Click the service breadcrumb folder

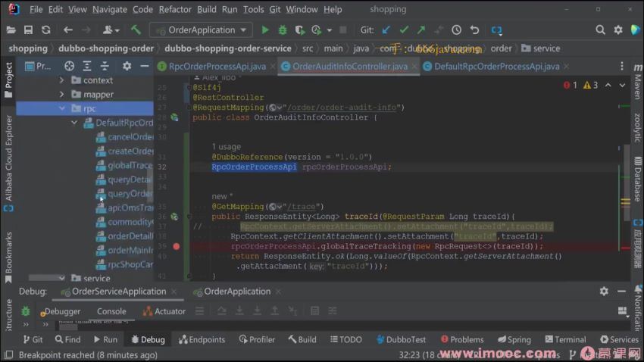click(541, 48)
